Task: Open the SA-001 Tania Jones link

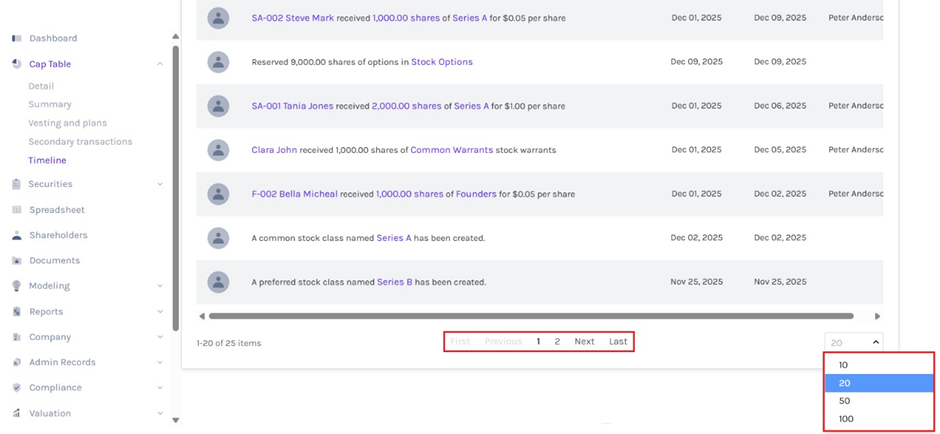Action: click(294, 106)
